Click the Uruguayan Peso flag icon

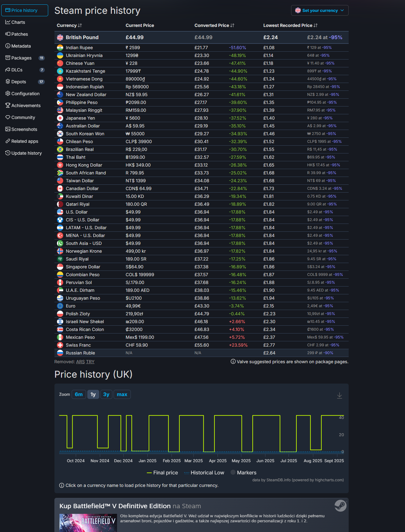tap(60, 298)
